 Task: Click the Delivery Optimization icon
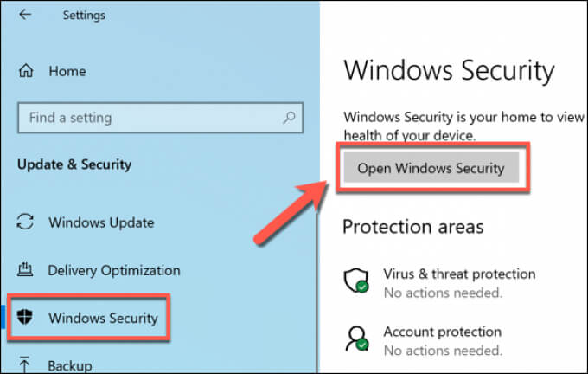pos(25,271)
